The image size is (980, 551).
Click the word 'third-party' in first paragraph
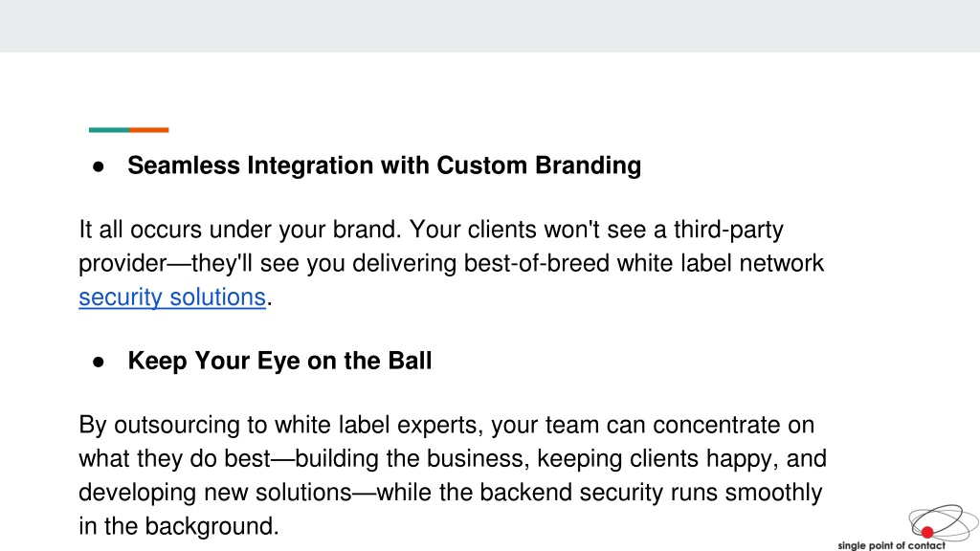tap(728, 230)
